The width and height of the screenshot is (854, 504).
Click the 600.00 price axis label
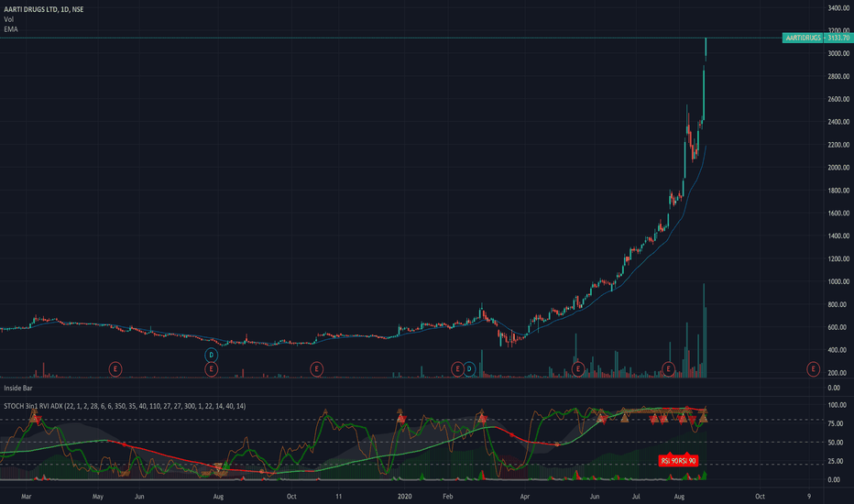pos(838,327)
